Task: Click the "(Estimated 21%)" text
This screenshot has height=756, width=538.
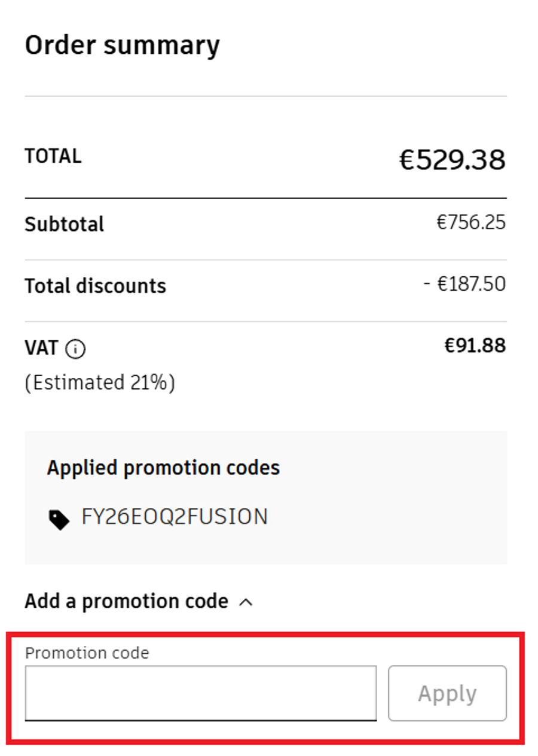Action: pos(99,382)
